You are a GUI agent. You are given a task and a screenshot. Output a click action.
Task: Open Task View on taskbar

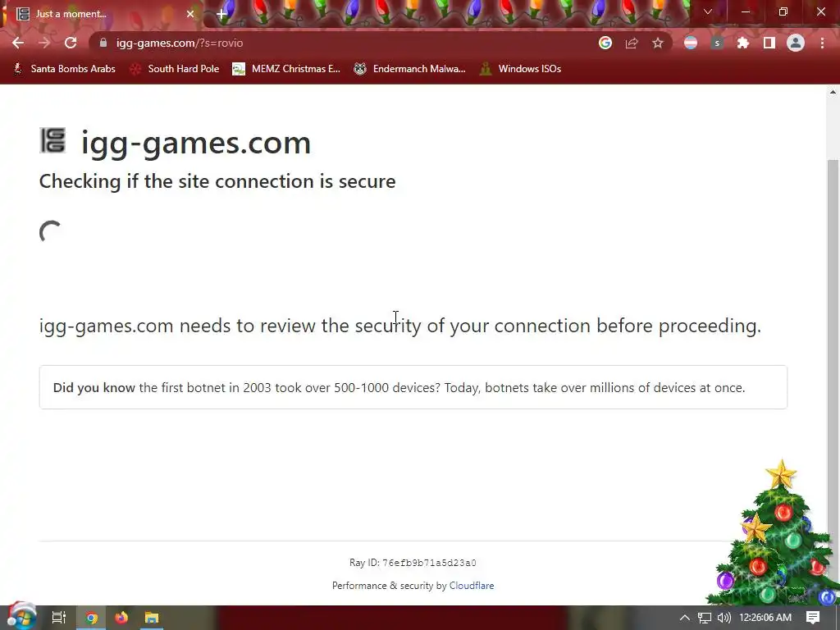[59, 618]
